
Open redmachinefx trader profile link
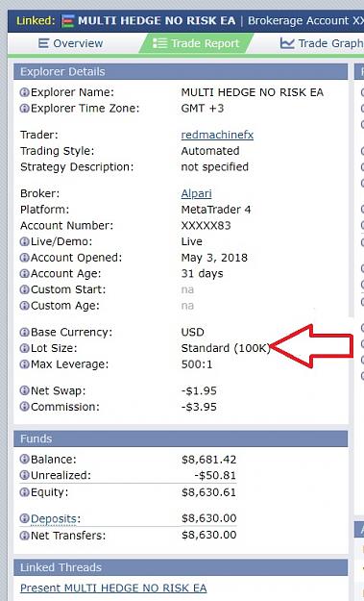tap(217, 135)
